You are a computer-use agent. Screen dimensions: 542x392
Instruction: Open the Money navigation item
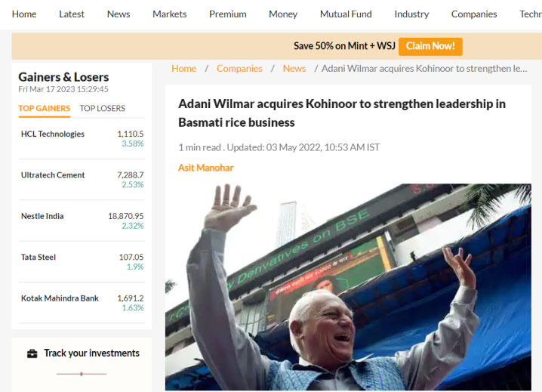click(283, 14)
